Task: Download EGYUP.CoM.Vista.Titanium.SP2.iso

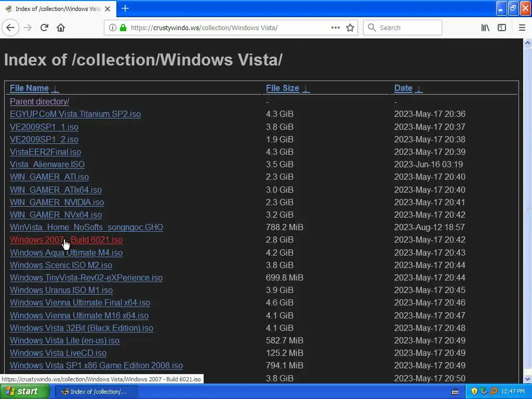Action: (75, 114)
